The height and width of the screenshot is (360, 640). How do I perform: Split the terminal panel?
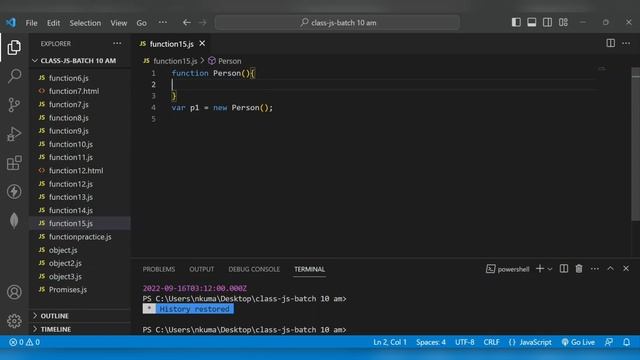click(564, 269)
